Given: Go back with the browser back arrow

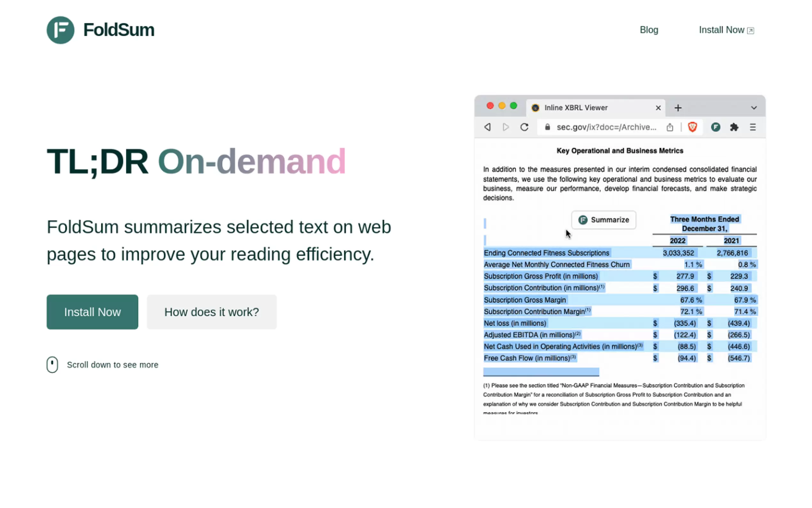Looking at the screenshot, I should 488,127.
